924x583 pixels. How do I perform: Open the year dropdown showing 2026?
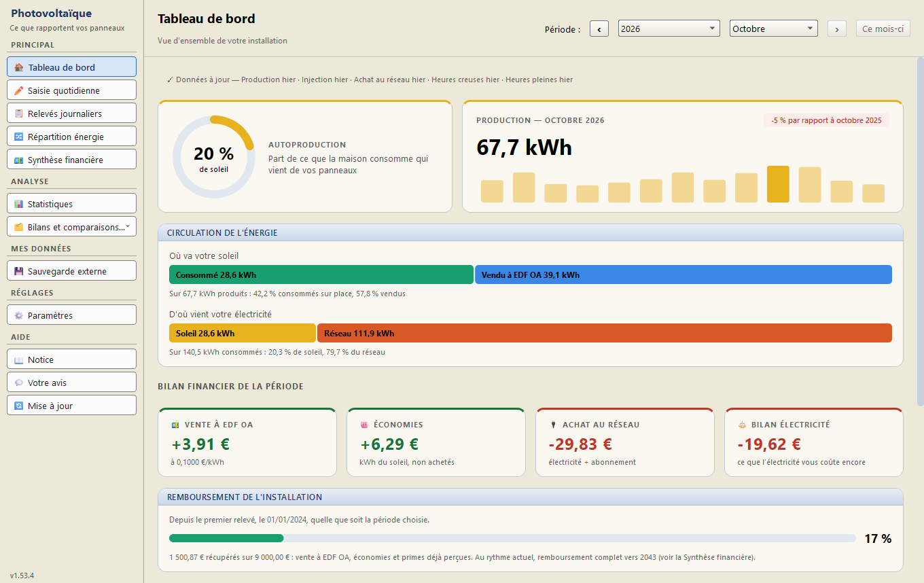coord(669,29)
